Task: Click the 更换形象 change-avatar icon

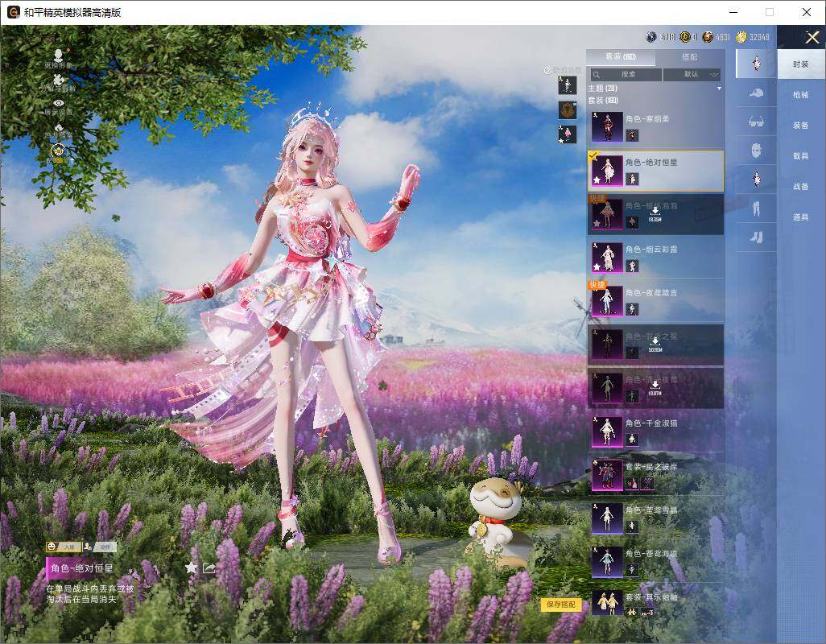Action: [59, 55]
